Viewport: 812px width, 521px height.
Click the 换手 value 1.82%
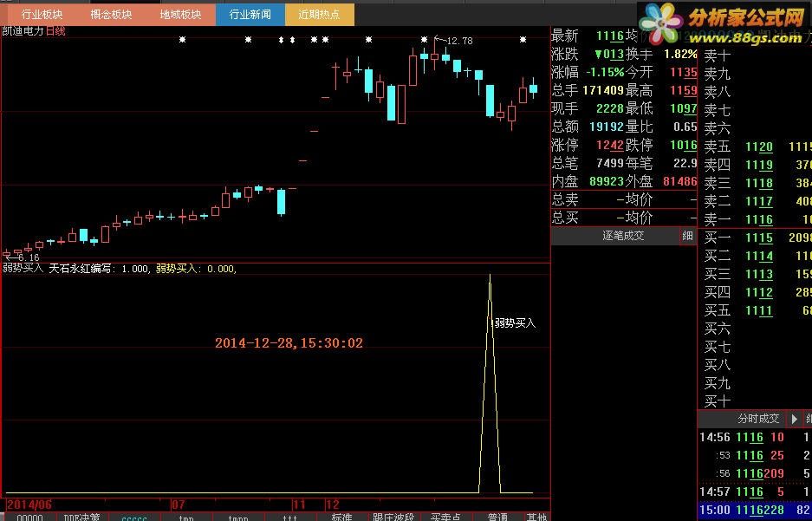pyautogui.click(x=680, y=54)
